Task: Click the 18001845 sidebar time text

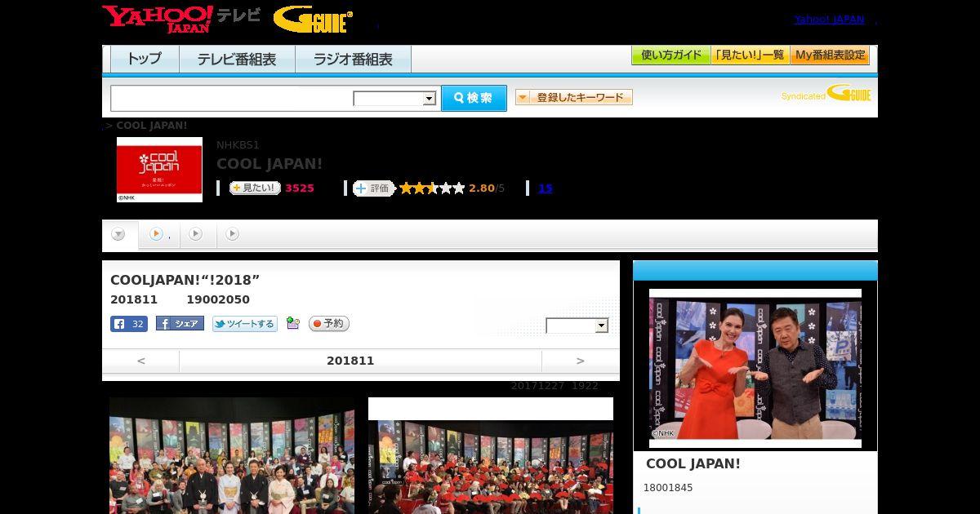Action: tap(668, 488)
